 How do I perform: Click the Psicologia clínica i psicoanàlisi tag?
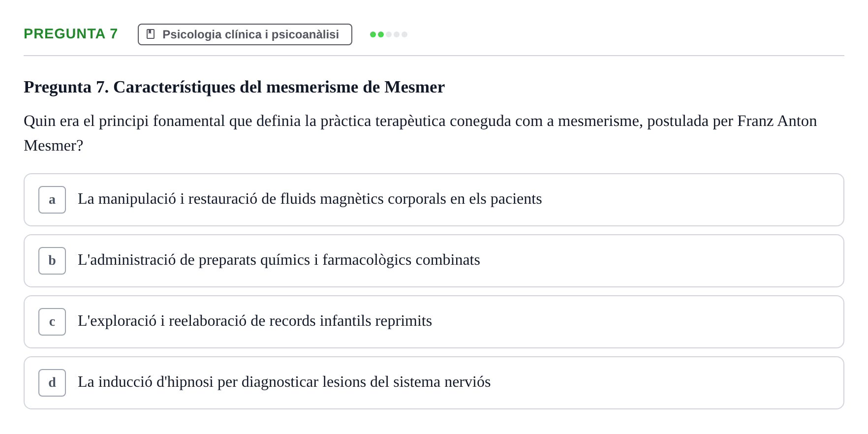pos(245,34)
